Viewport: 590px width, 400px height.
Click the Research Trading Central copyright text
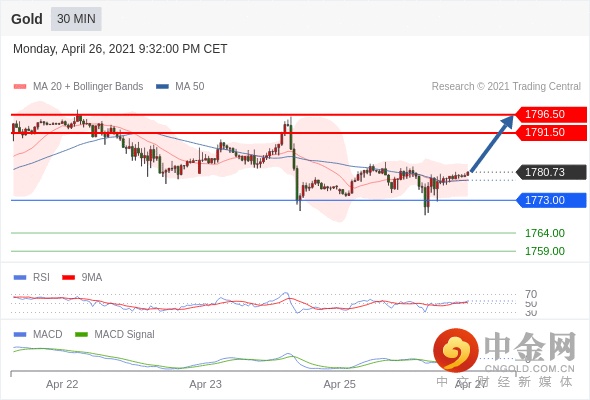tap(506, 87)
